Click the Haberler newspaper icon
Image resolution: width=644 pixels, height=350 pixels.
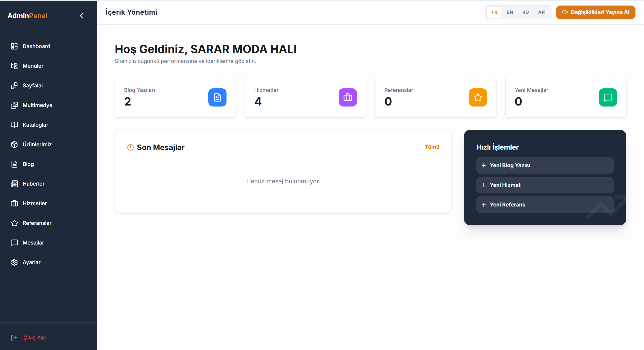14,184
